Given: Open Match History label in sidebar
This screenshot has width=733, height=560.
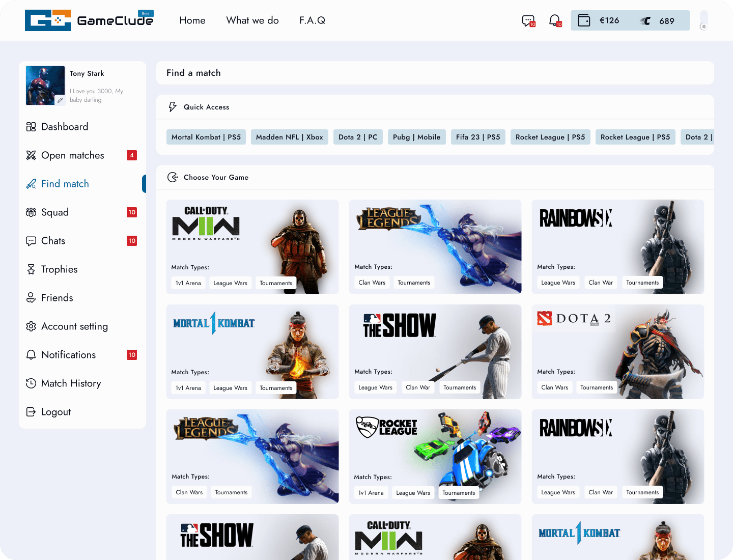Looking at the screenshot, I should [71, 383].
